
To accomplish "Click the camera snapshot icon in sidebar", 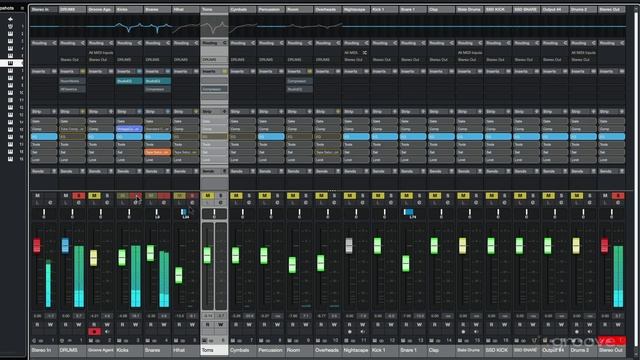I will click(x=10, y=26).
